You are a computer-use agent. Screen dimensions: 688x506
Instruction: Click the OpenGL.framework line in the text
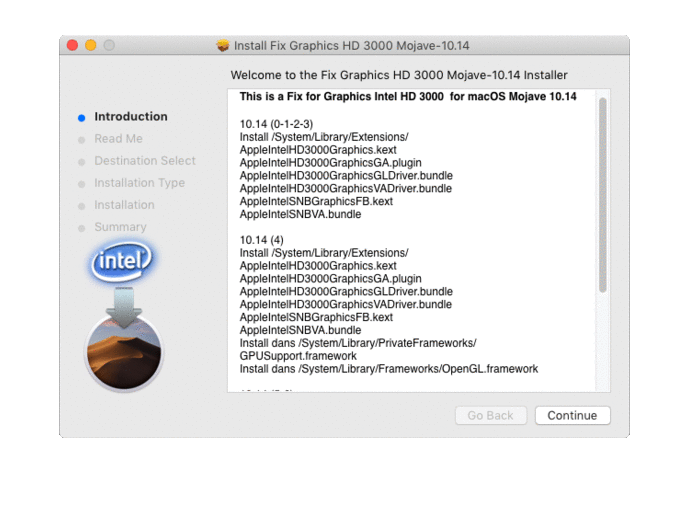(388, 369)
